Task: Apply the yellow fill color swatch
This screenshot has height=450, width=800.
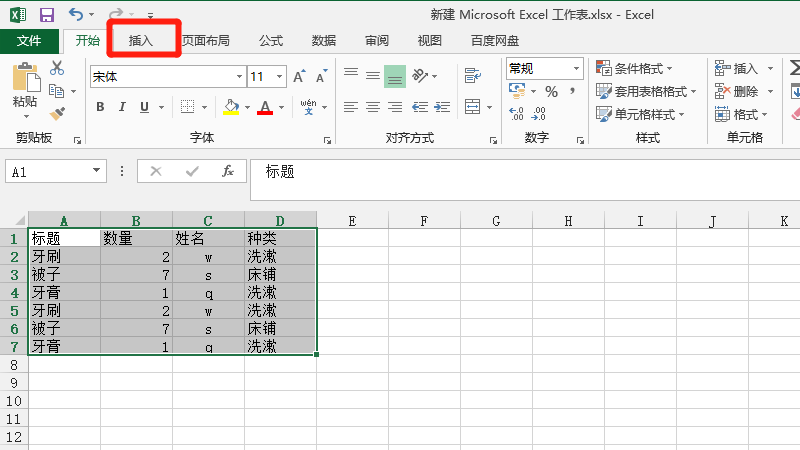Action: [x=231, y=107]
